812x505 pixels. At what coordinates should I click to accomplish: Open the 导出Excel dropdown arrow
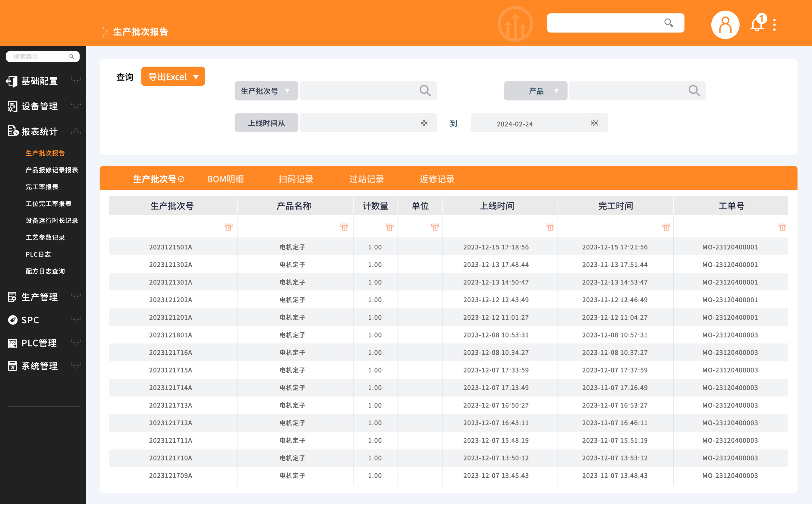196,77
